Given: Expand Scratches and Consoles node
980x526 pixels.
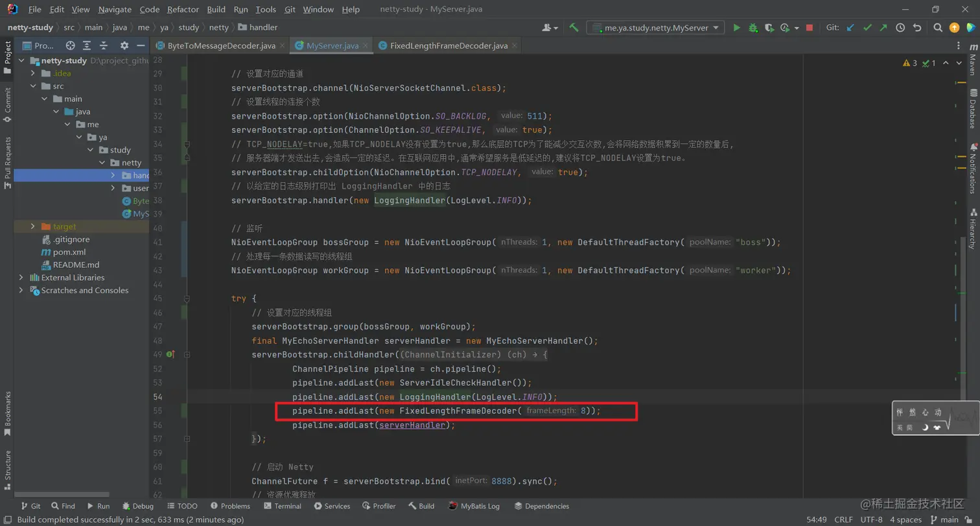Looking at the screenshot, I should tap(21, 290).
